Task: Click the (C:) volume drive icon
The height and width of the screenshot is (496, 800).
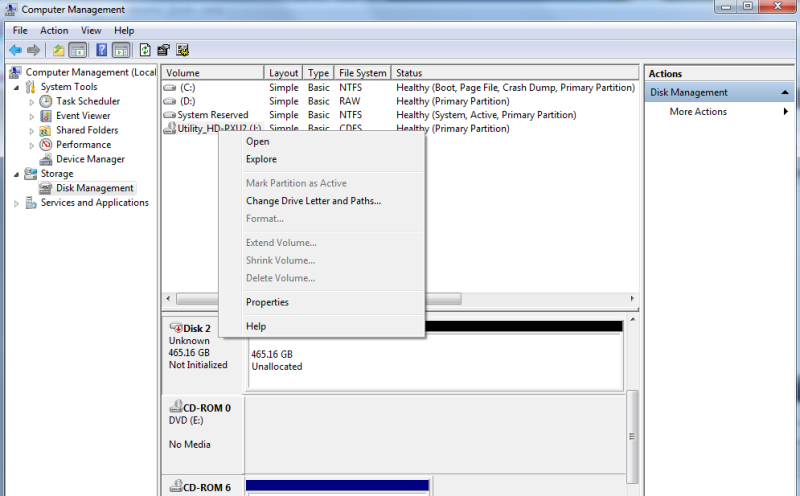Action: 170,88
